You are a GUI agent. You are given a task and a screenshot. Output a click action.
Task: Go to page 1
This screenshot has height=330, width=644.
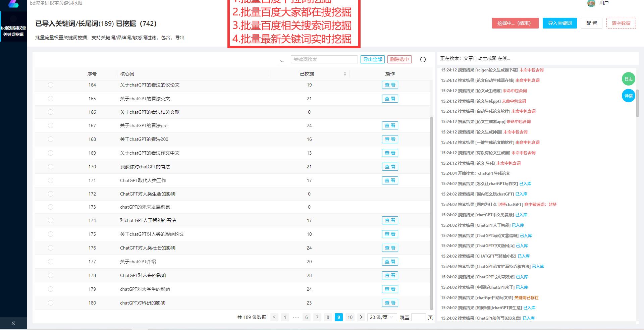tap(285, 317)
